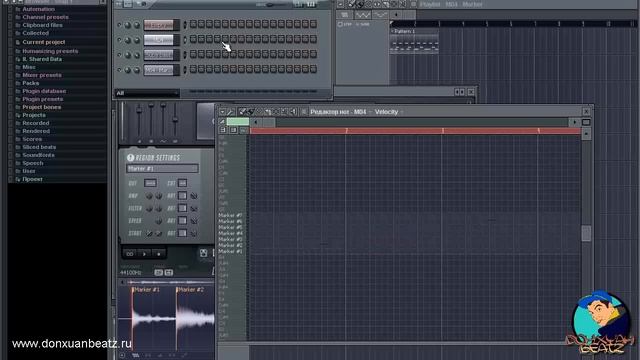
Task: Click the slicer loop button
Action: click(130, 254)
